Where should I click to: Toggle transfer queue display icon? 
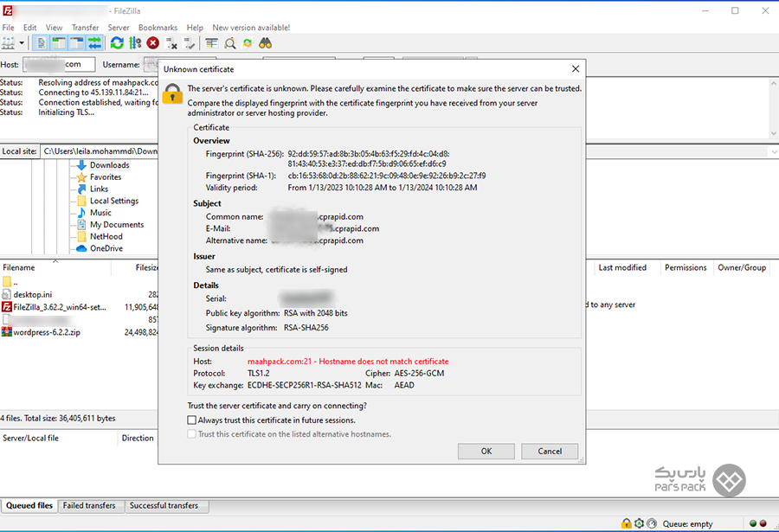94,44
